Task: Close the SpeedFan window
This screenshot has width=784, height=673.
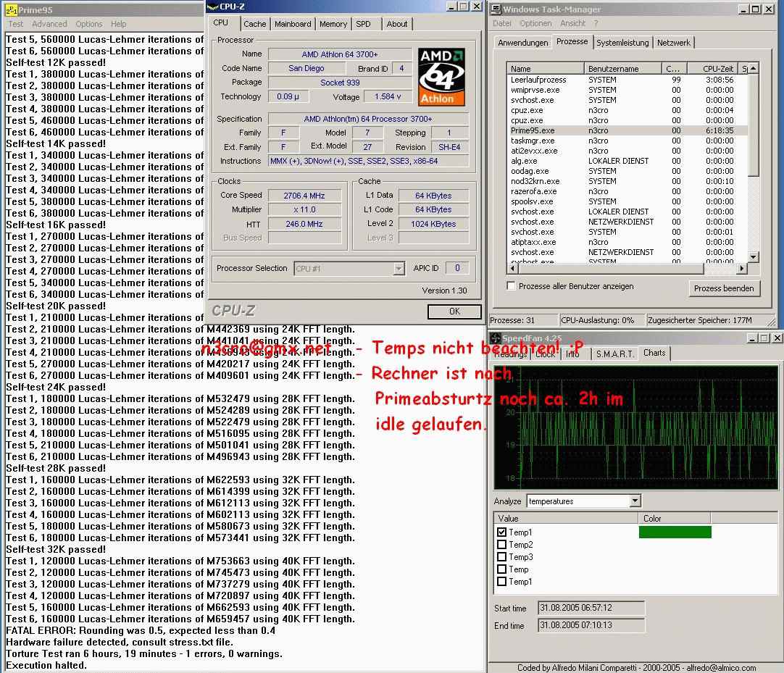Action: [x=777, y=338]
